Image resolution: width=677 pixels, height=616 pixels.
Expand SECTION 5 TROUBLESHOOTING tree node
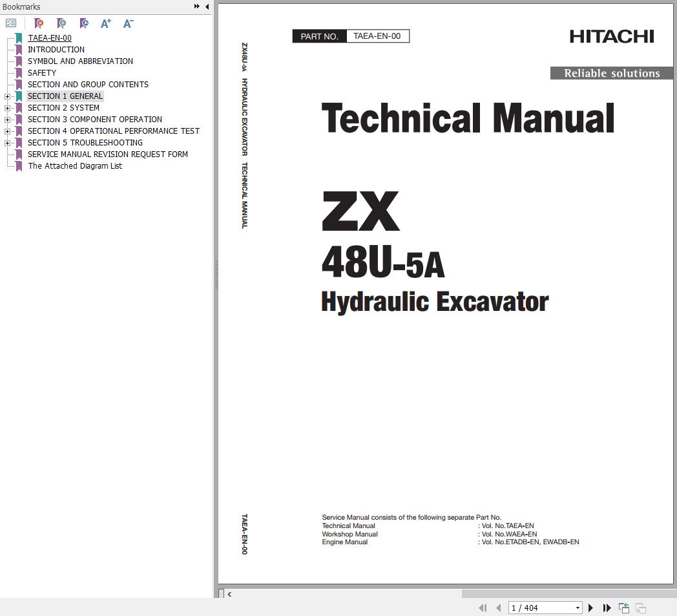tap(7, 143)
